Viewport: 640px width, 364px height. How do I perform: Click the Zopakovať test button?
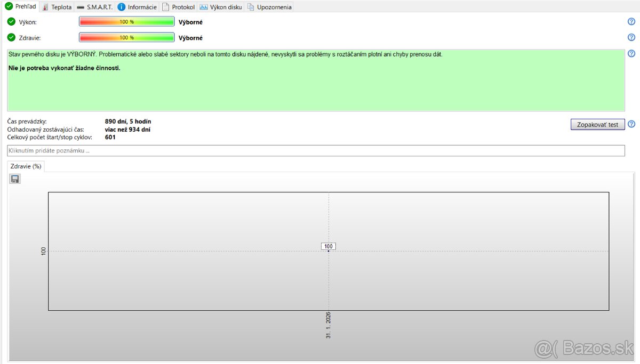(x=597, y=124)
